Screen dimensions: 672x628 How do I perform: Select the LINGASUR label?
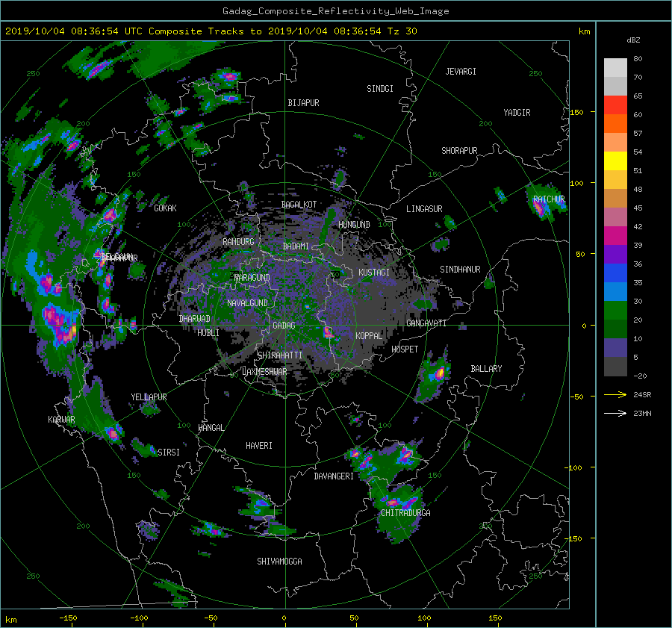[x=424, y=209]
